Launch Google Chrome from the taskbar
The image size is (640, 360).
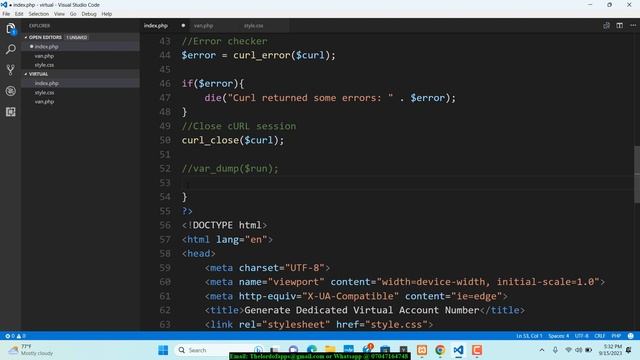click(x=440, y=350)
